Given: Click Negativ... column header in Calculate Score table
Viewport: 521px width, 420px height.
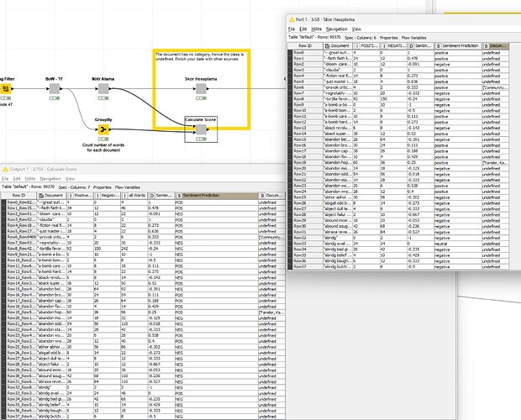Looking at the screenshot, I should [x=107, y=196].
